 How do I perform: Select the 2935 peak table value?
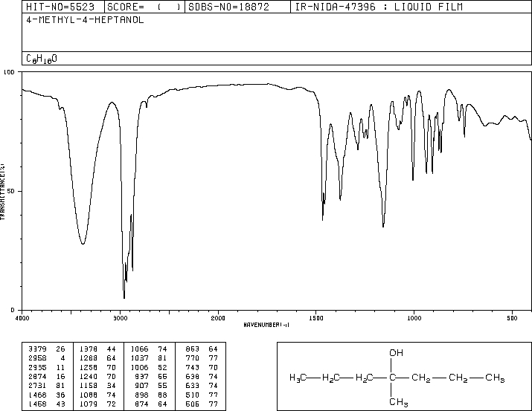pyautogui.click(x=47, y=367)
